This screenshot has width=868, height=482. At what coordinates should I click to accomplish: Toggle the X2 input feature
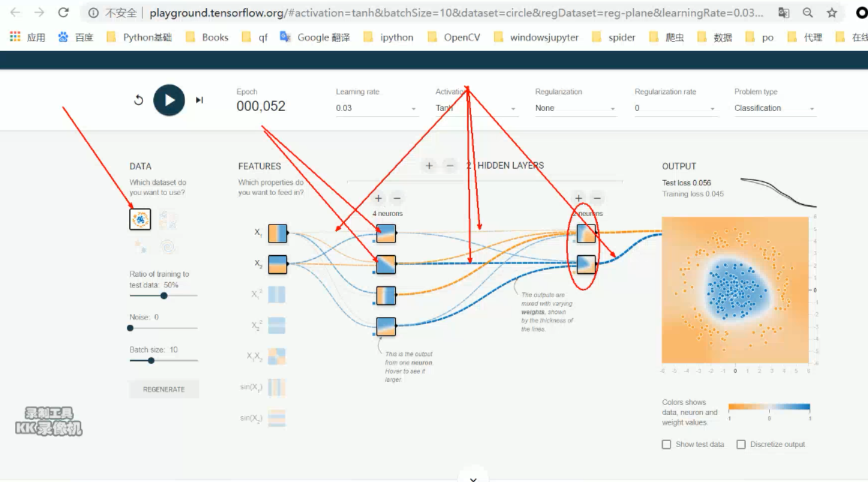pyautogui.click(x=278, y=264)
